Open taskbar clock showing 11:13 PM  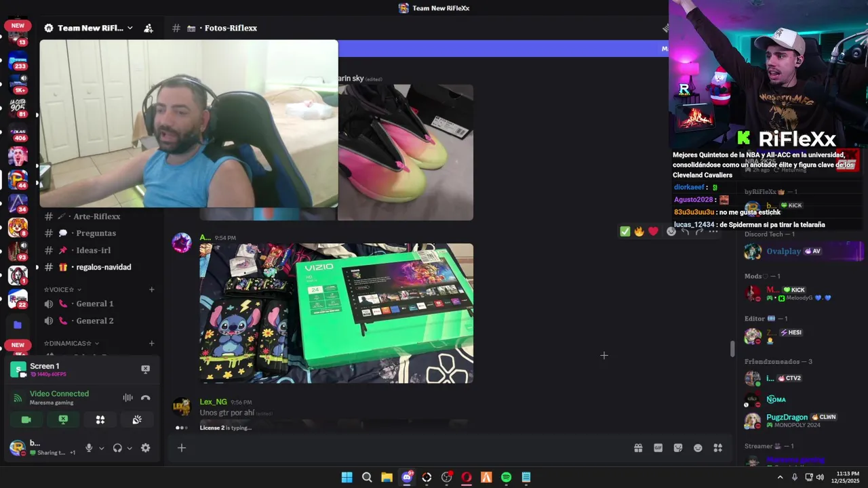coord(847,477)
